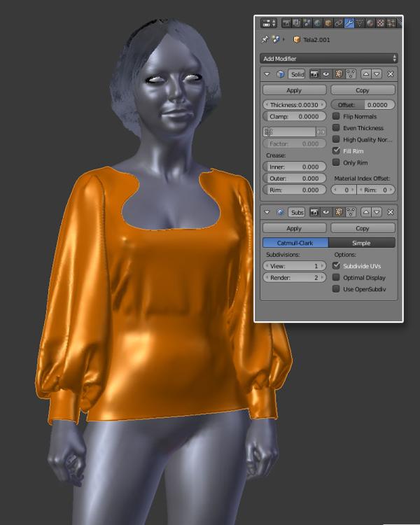Collapse the Subsurf modifier panel
This screenshot has height=525, width=420.
coord(267,211)
